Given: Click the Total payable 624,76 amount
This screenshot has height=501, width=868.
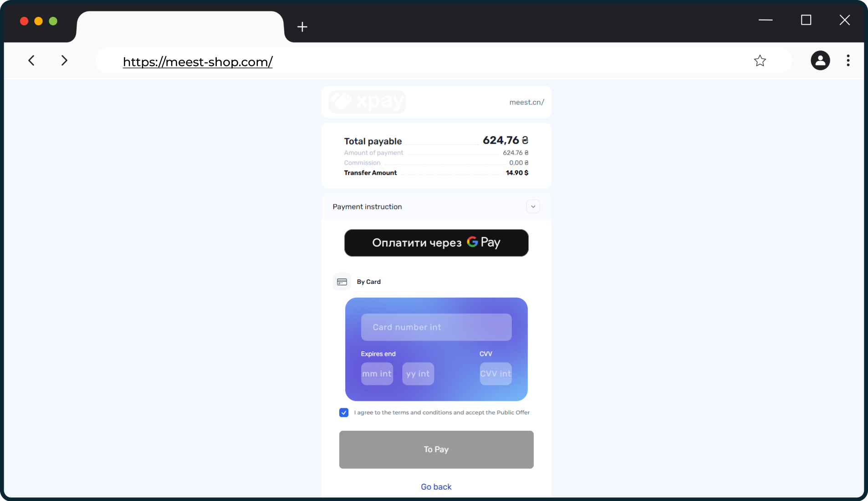Looking at the screenshot, I should 505,140.
